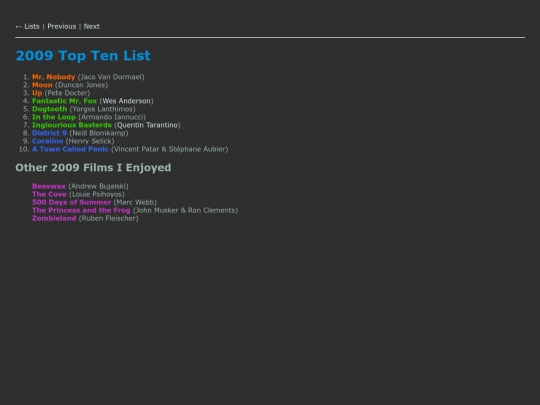This screenshot has height=405, width=540.
Task: Open The Princess and the Frog link
Action: tap(81, 210)
